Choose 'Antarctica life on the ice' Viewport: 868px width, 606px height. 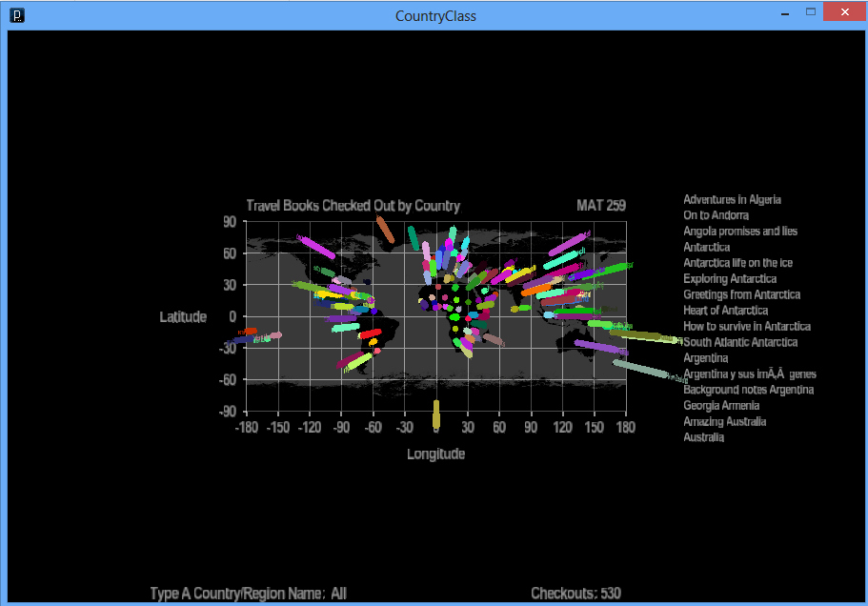pyautogui.click(x=737, y=263)
